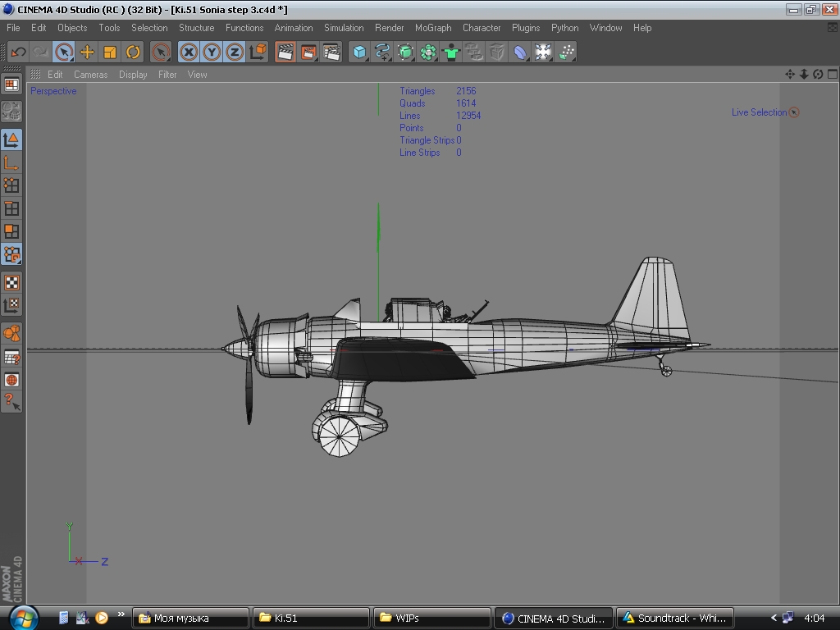Enable the Use Polygon Tool mode
Viewport: 840px width, 630px height.
point(11,231)
